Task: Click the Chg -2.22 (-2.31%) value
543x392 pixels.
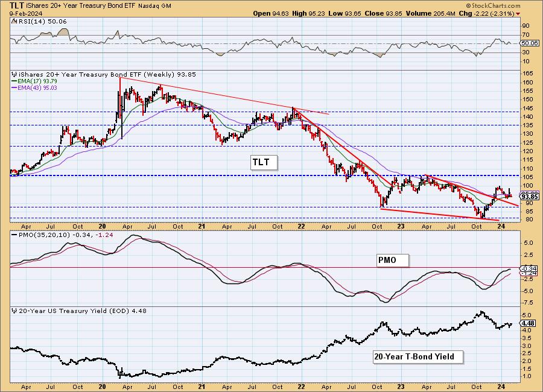Action: coord(486,13)
